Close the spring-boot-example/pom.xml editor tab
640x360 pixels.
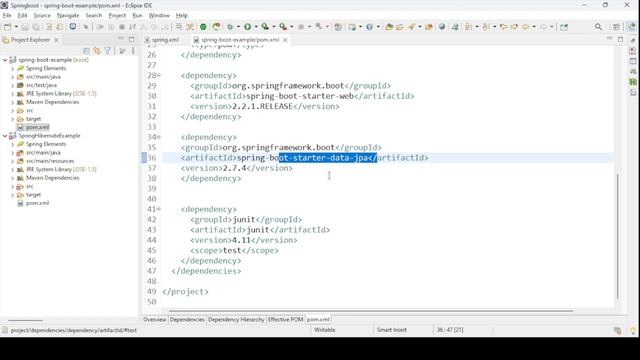285,40
